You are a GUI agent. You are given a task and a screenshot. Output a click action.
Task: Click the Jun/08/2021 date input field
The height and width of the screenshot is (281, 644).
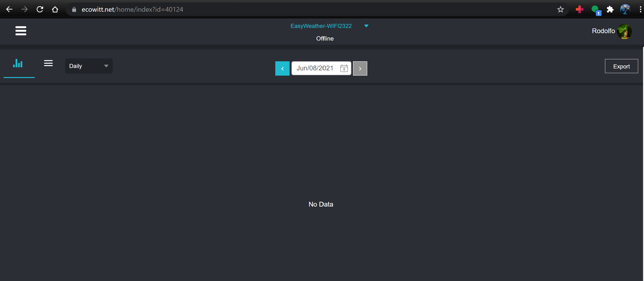click(x=315, y=68)
